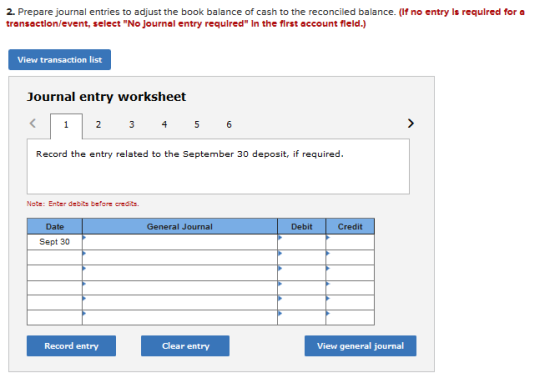The image size is (560, 373).
Task: Click first row Credit field
Action: (350, 242)
